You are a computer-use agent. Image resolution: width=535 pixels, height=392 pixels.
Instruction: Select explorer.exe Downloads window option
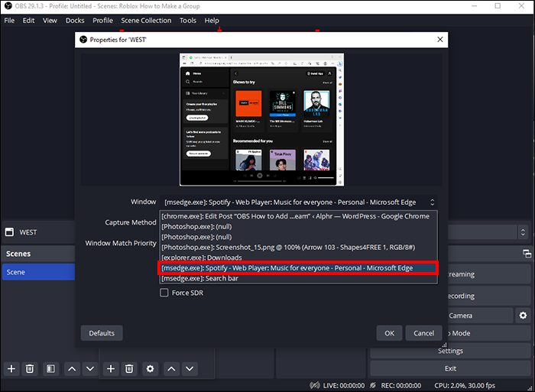click(x=298, y=258)
